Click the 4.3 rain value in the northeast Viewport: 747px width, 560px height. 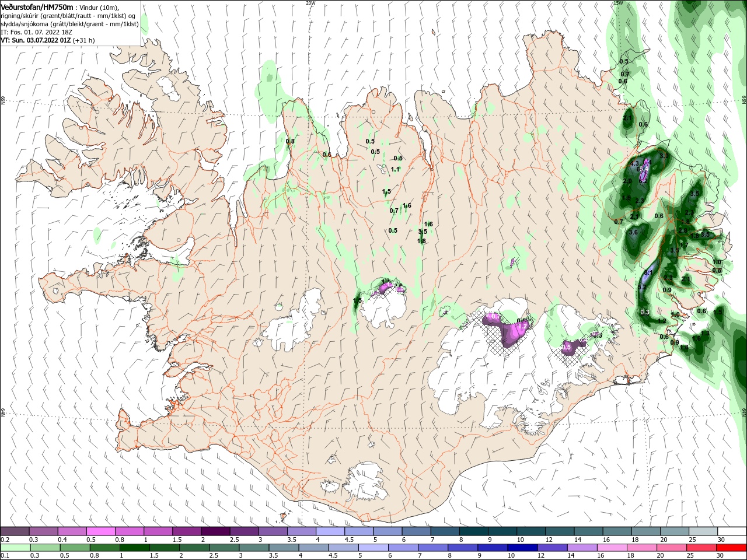tap(635, 163)
